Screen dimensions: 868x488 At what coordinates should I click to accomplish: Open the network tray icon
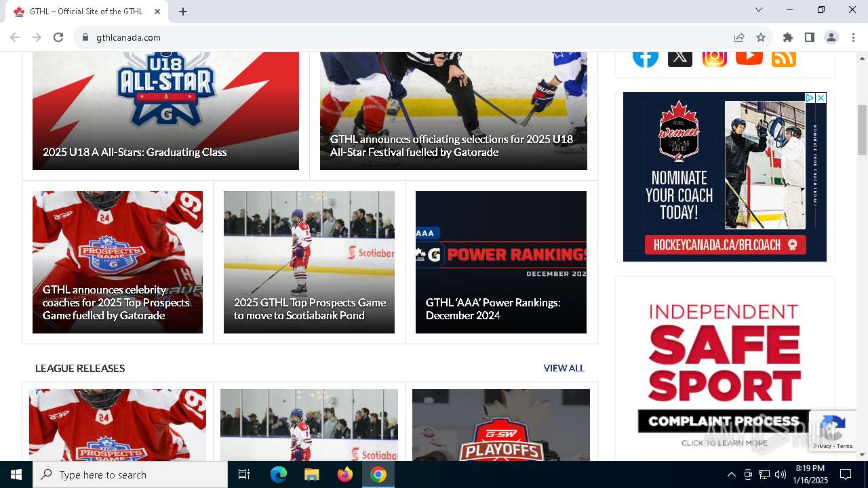pos(764,474)
